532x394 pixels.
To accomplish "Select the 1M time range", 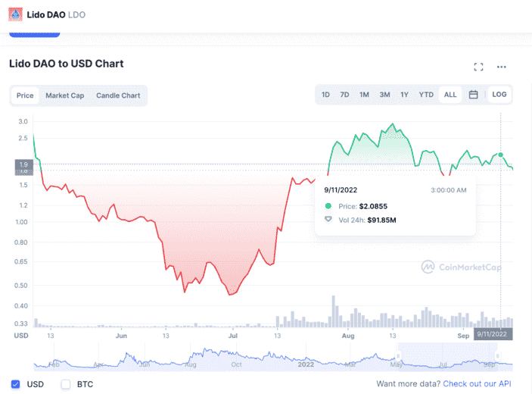I will pyautogui.click(x=365, y=95).
